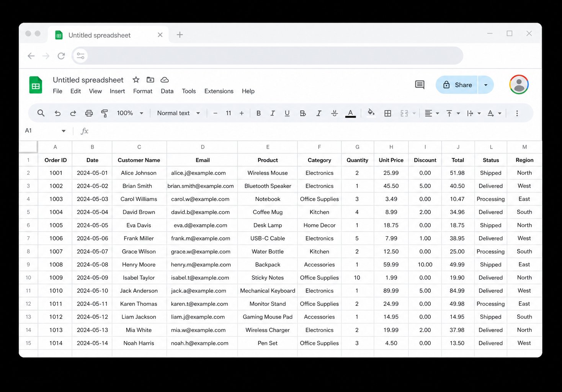Click the Untitled spreadsheet document title

88,80
